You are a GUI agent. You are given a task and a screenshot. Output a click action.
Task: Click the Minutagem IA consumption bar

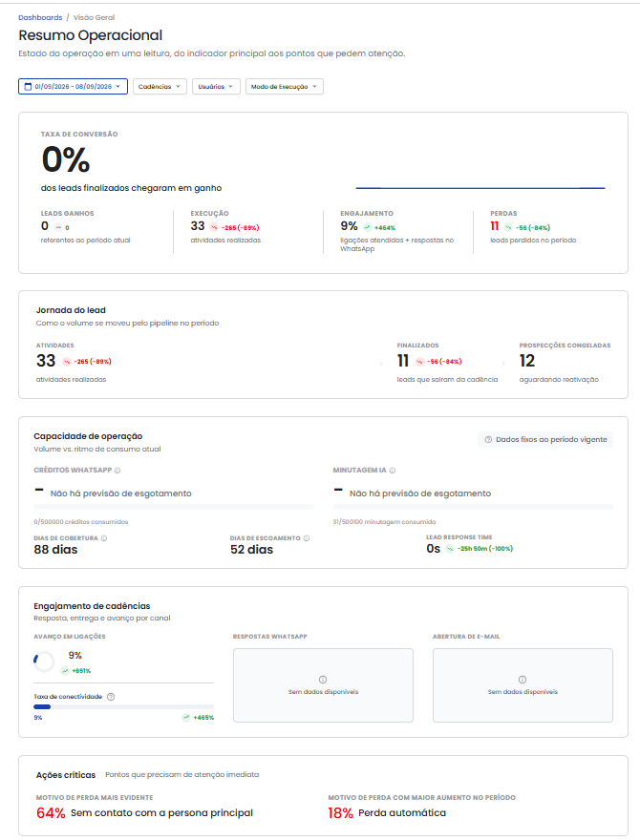point(473,507)
